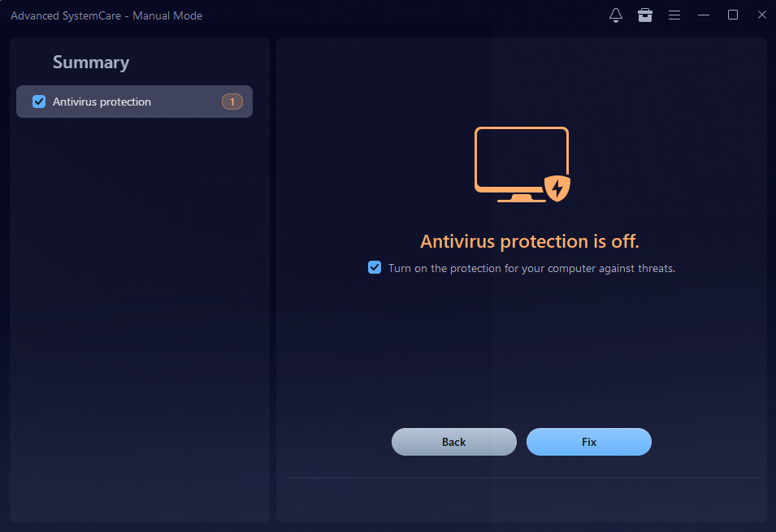The height and width of the screenshot is (532, 776).
Task: Uncheck "Turn on the protection" option
Action: (x=374, y=267)
